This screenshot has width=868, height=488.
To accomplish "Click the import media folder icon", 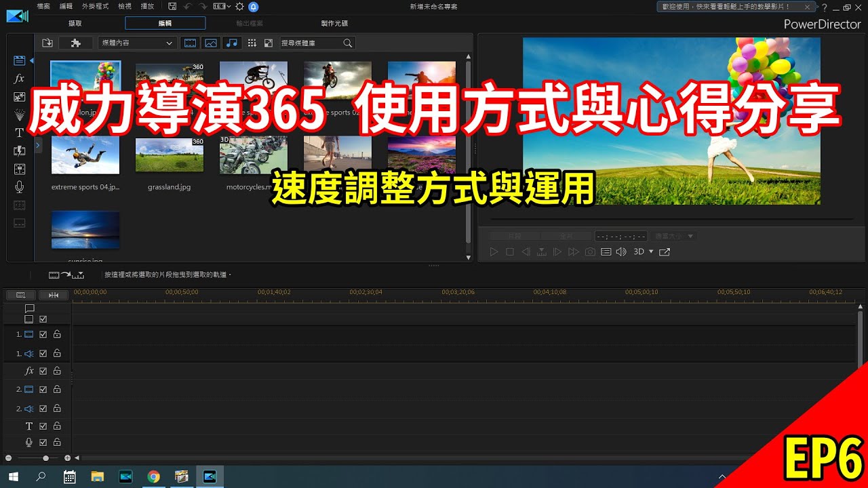I will coord(47,43).
